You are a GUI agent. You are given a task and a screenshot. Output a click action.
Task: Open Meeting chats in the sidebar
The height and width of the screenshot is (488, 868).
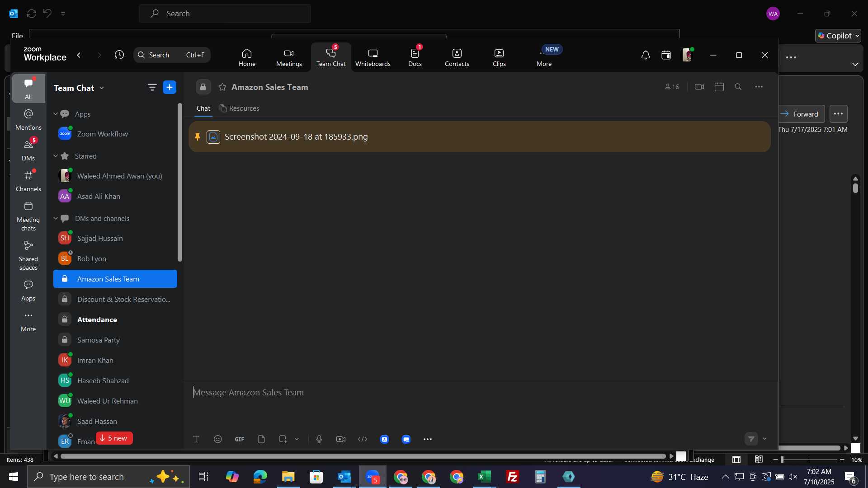[x=28, y=216]
